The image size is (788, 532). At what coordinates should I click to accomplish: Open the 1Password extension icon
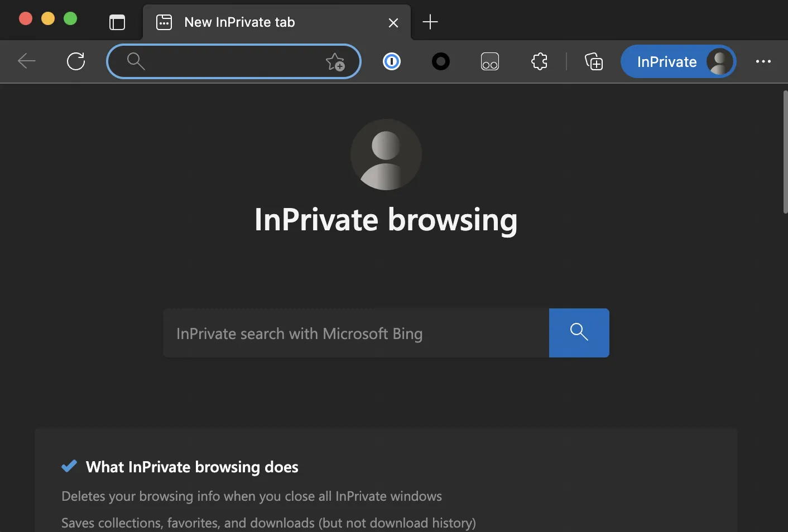point(392,61)
